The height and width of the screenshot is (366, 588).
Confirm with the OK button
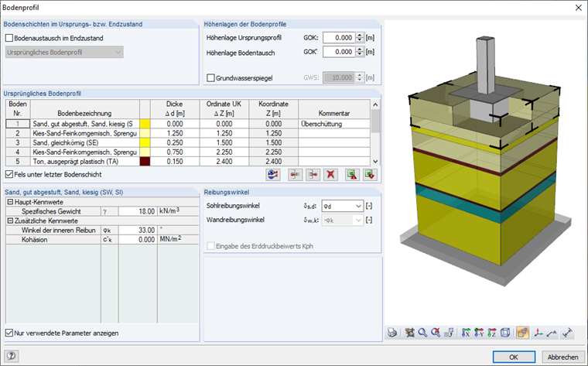(x=514, y=357)
